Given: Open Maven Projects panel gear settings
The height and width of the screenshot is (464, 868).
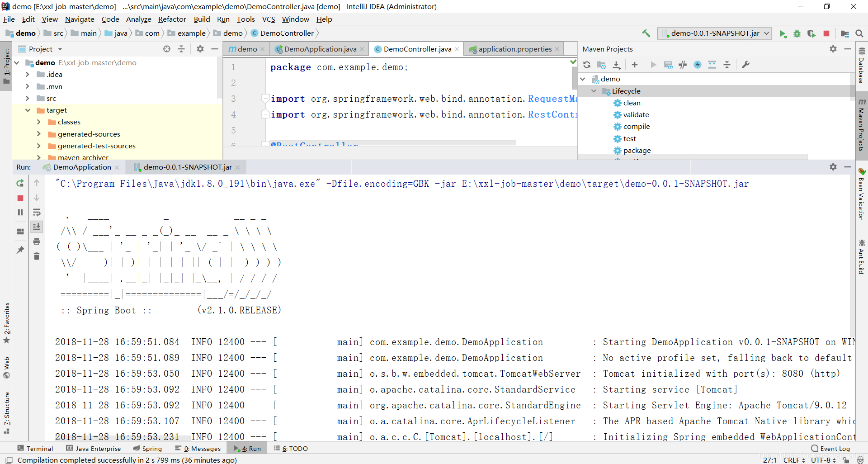Looking at the screenshot, I should [833, 49].
